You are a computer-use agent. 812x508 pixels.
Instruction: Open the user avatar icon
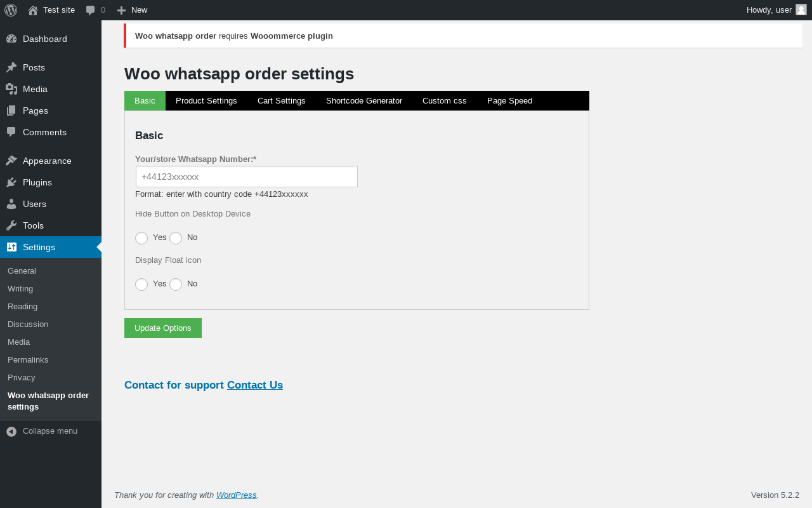[x=801, y=10]
